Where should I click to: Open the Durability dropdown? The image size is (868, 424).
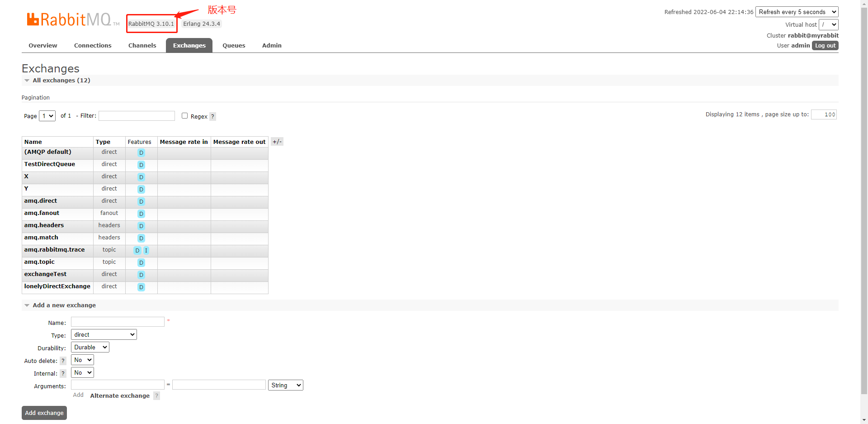point(90,348)
